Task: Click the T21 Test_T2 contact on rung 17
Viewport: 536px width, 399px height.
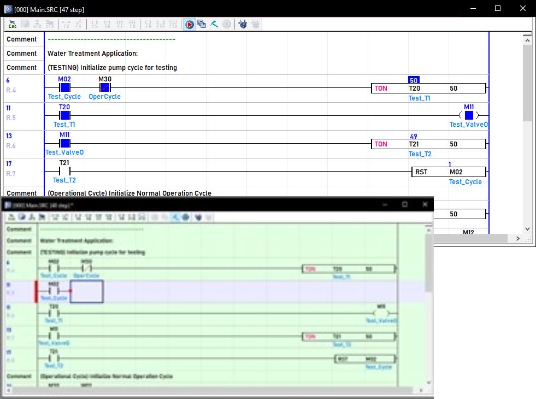Action: (65, 171)
